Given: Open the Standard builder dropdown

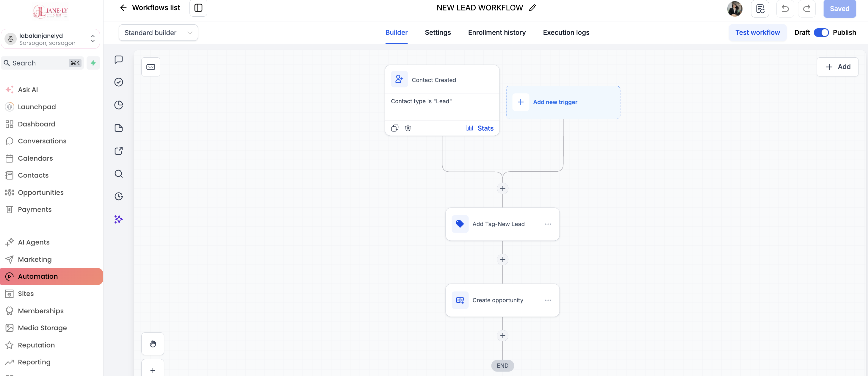Looking at the screenshot, I should pos(158,33).
